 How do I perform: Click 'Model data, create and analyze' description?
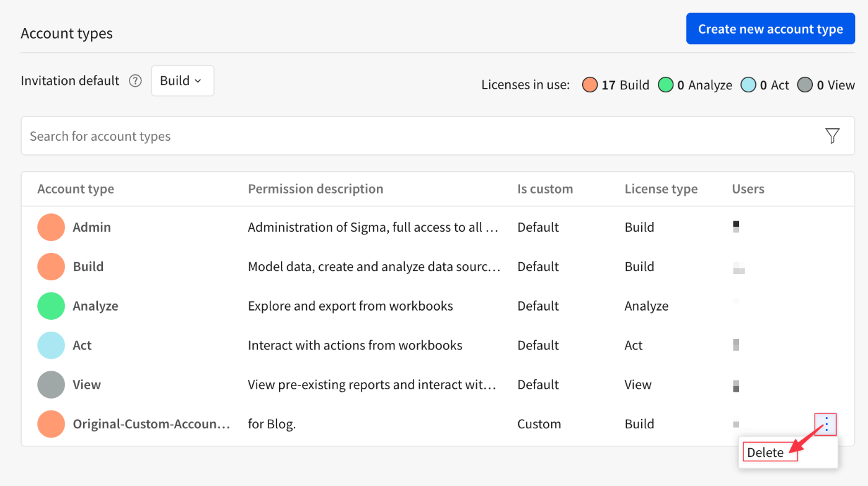(x=374, y=267)
